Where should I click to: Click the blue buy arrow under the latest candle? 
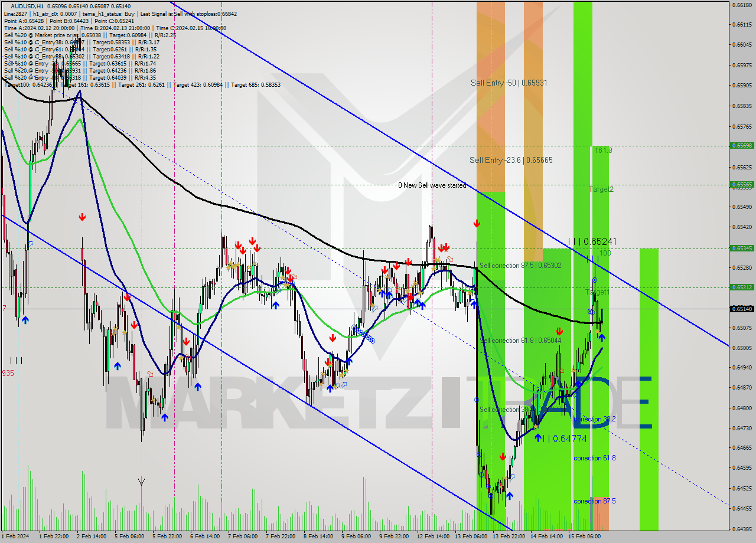click(601, 337)
